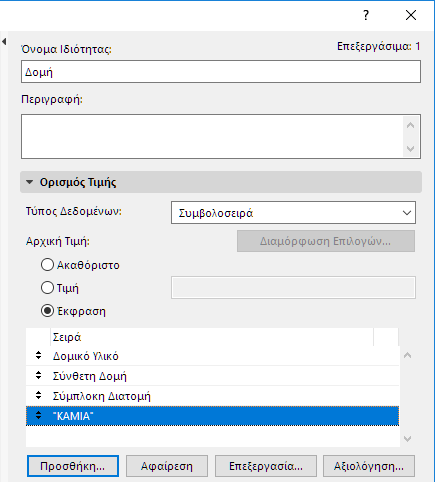Click expression list scroll down arrow

407,439
